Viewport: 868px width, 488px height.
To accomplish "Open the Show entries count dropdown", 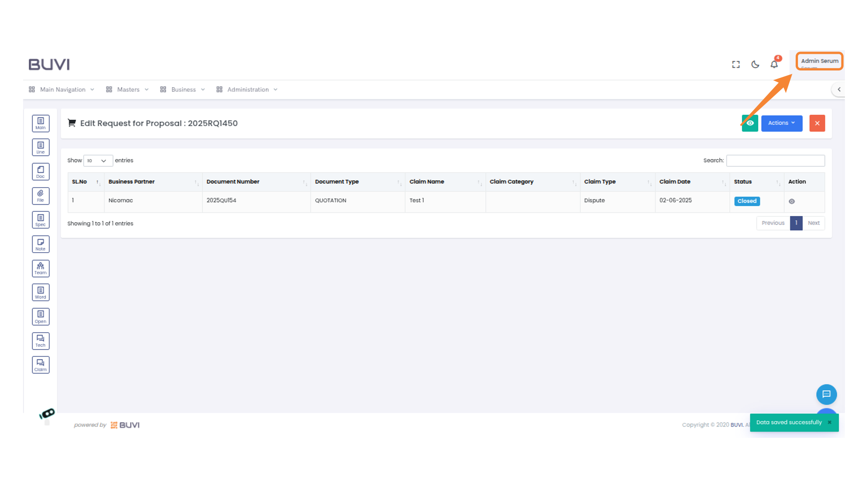I will click(x=98, y=160).
